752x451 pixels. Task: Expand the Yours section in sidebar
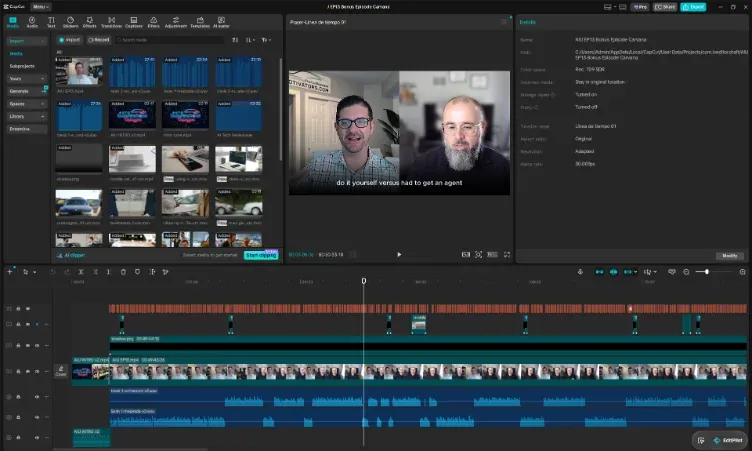[27, 79]
